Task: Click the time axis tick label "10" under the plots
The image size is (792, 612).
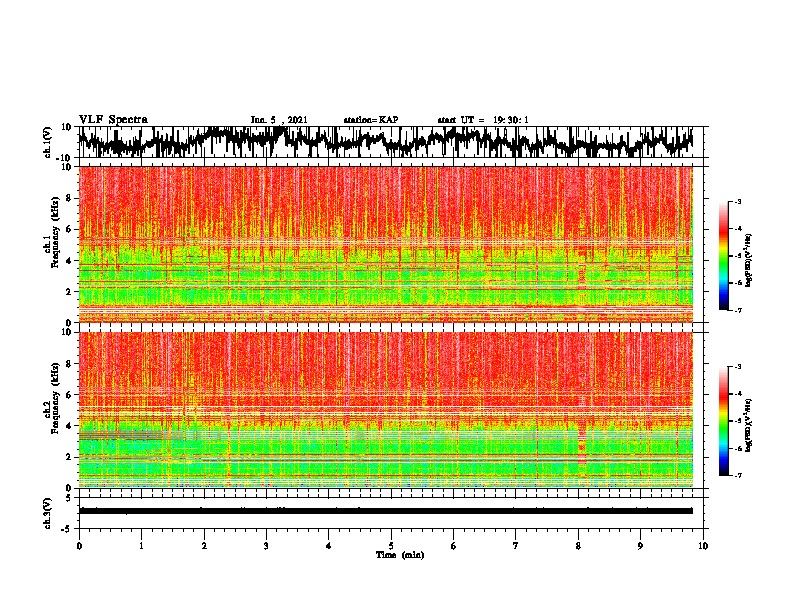Action: [x=703, y=546]
